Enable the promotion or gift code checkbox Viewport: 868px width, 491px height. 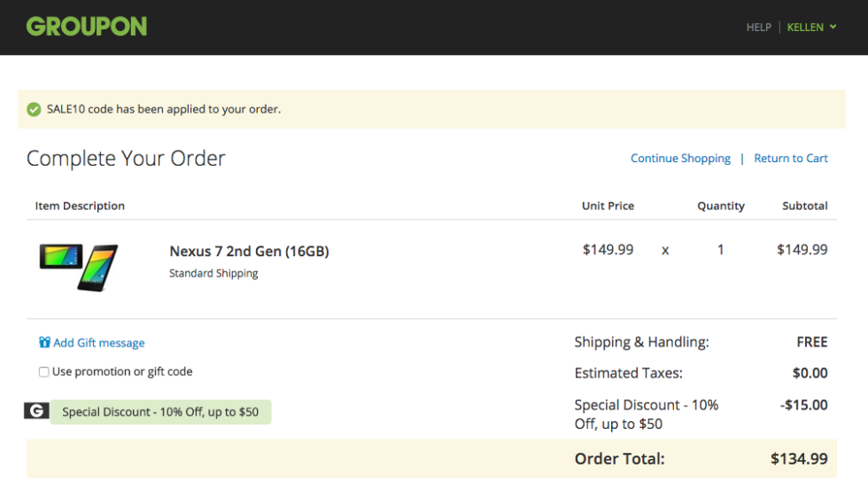(43, 372)
